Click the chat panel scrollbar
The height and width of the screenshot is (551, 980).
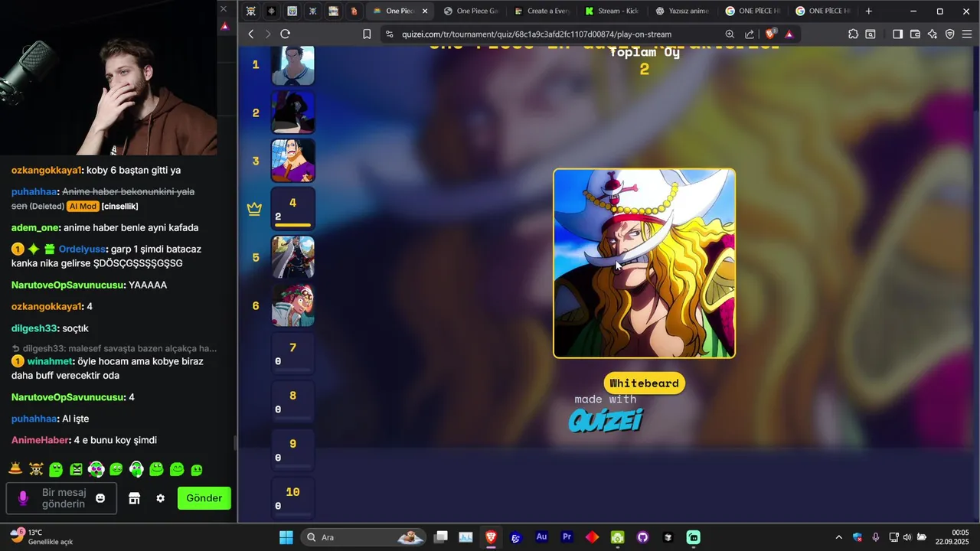(x=234, y=442)
